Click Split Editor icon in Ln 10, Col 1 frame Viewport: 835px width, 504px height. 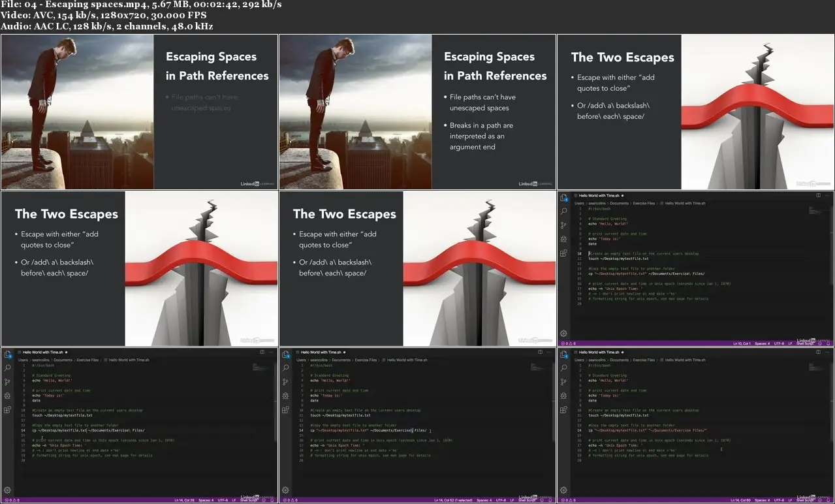click(819, 195)
